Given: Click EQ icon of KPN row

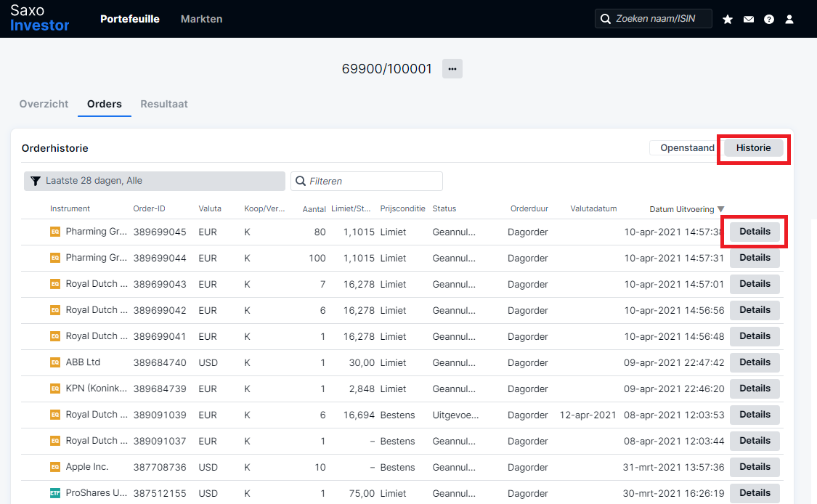Looking at the screenshot, I should pyautogui.click(x=54, y=389).
